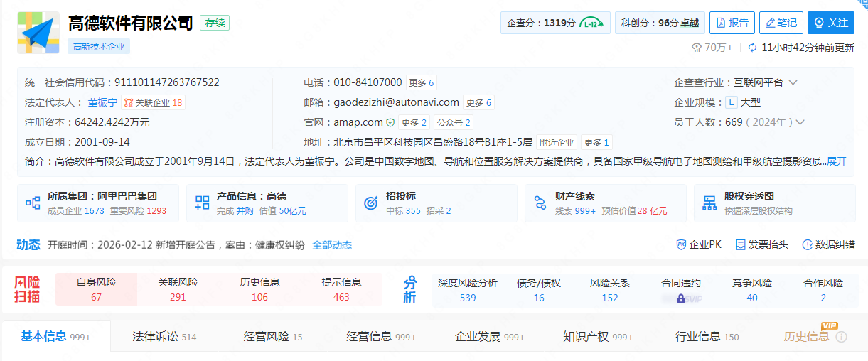This screenshot has width=868, height=361.
Task: Open the 企查分 1319分 score badge
Action: pos(555,23)
